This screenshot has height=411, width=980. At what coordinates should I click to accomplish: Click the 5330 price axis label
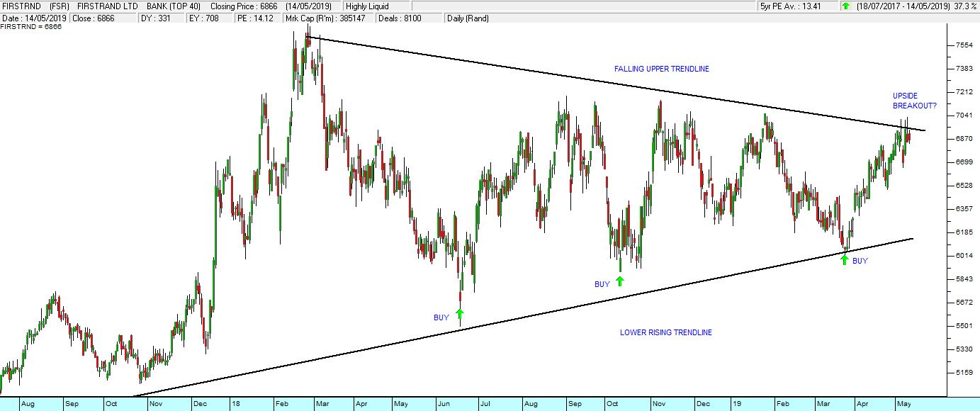(964, 349)
